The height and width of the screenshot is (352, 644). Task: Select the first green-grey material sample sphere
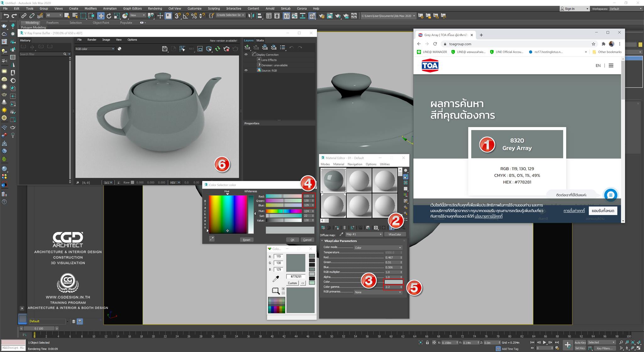tap(333, 180)
